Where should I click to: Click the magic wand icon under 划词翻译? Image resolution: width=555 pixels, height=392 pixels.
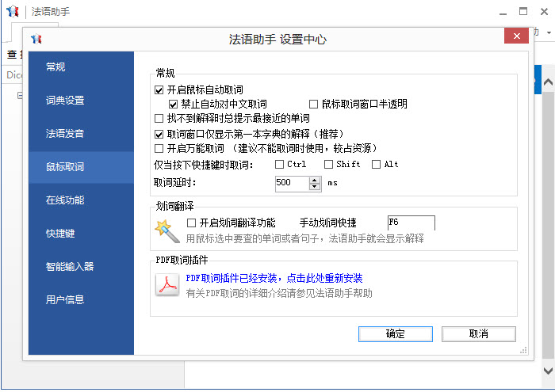pyautogui.click(x=166, y=230)
